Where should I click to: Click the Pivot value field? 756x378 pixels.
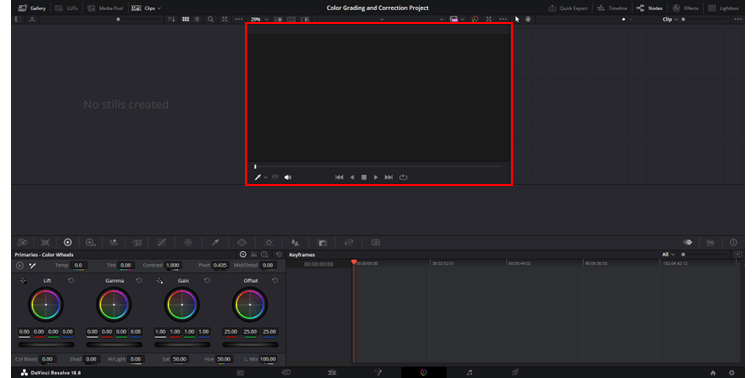[220, 265]
